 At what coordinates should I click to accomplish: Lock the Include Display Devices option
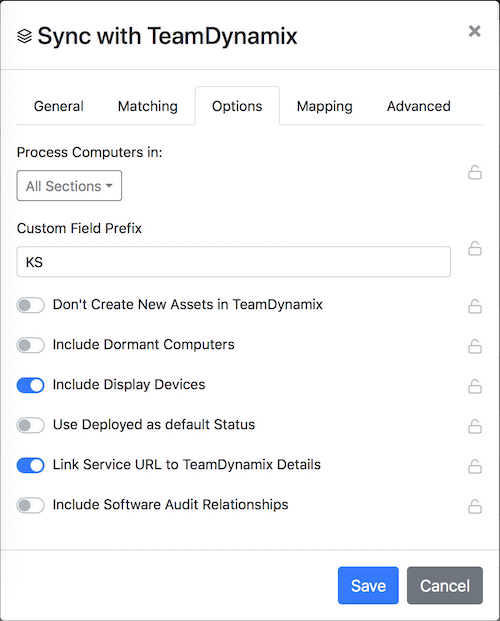tap(475, 386)
